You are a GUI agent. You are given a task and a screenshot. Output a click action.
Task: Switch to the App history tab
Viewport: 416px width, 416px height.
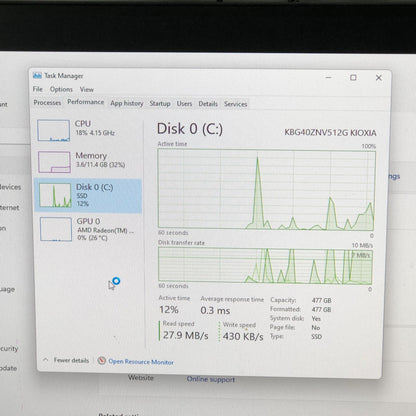[127, 103]
